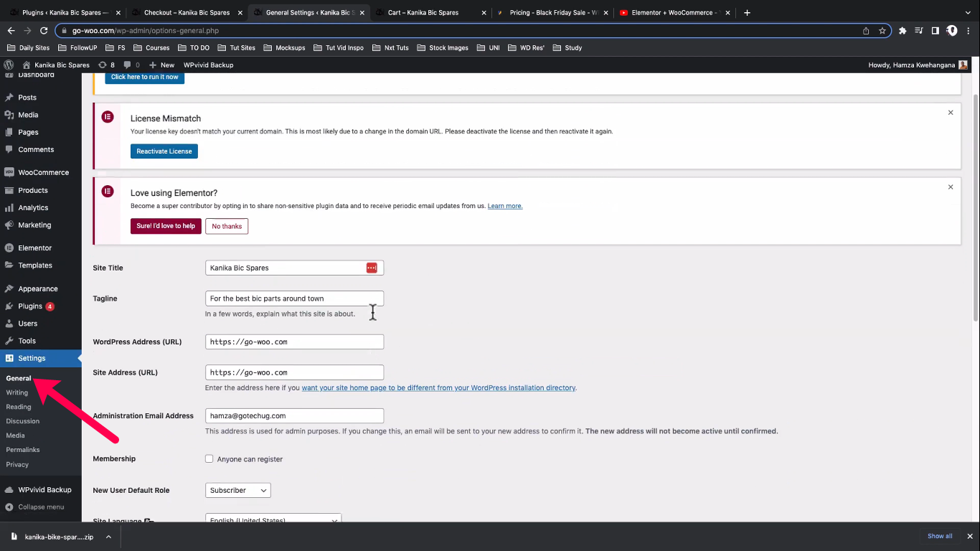Open the comments bubble showing 0
Viewport: 980px width, 551px height.
[132, 65]
